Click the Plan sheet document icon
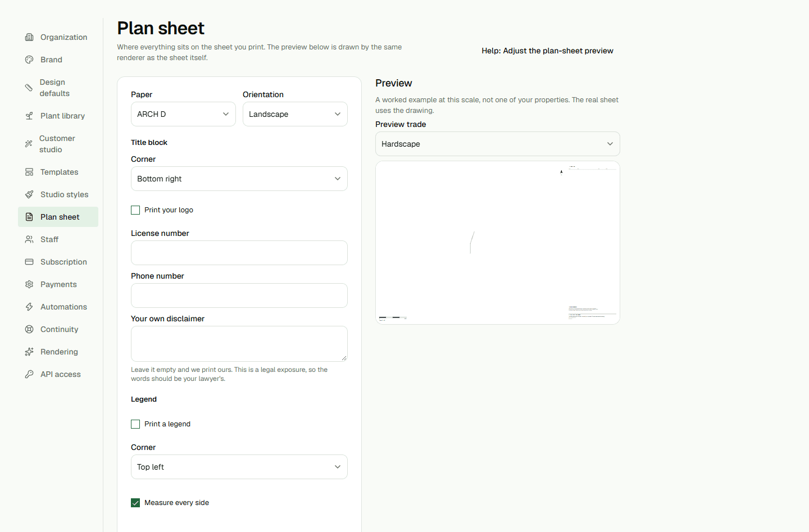The width and height of the screenshot is (809, 532). coord(29,217)
